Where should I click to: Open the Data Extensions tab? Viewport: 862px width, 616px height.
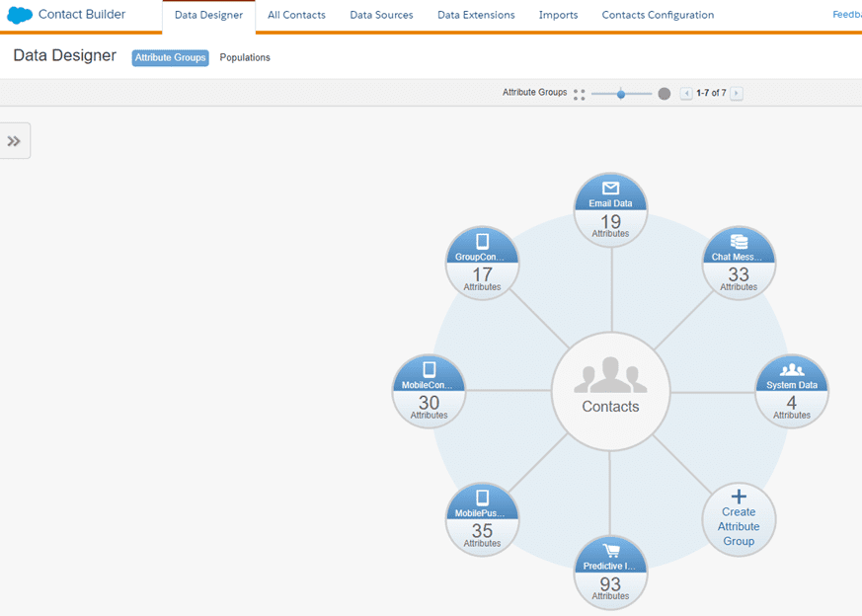(x=476, y=16)
